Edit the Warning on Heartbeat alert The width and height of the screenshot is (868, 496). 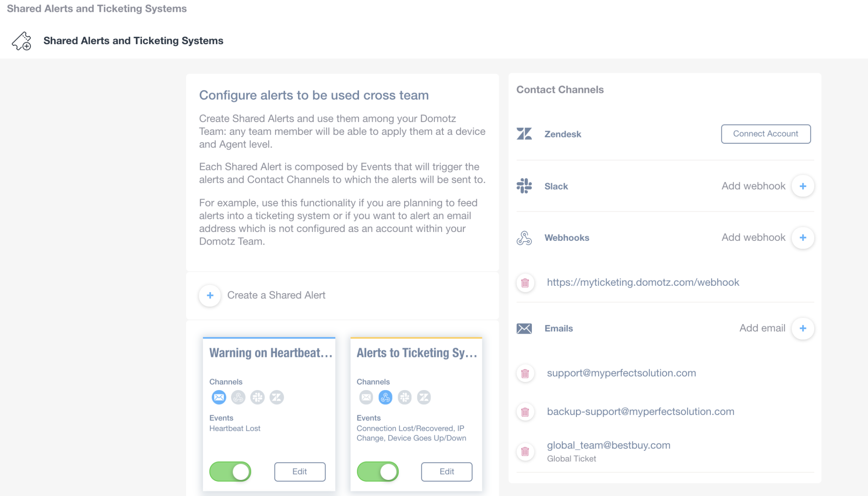(x=300, y=471)
